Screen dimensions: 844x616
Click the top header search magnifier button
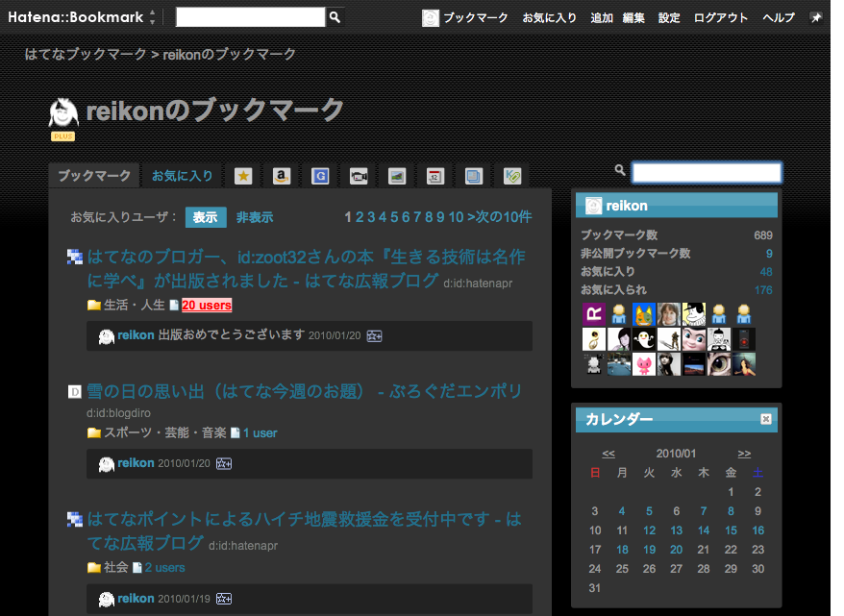(x=335, y=17)
